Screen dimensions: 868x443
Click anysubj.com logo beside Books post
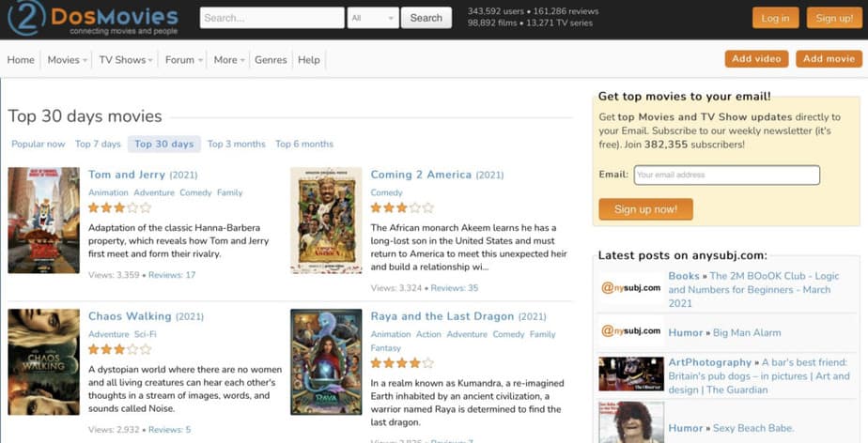pos(631,288)
